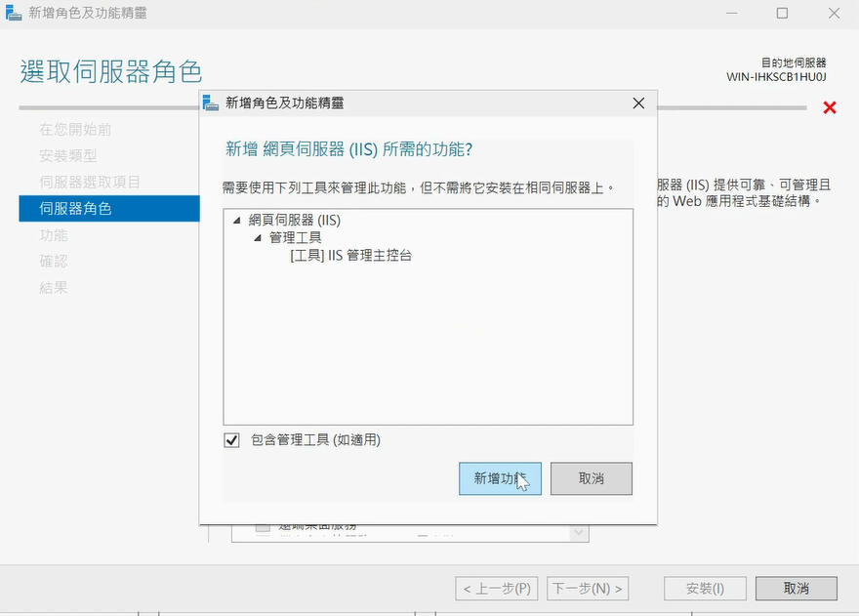Close the main wizard window

834,13
